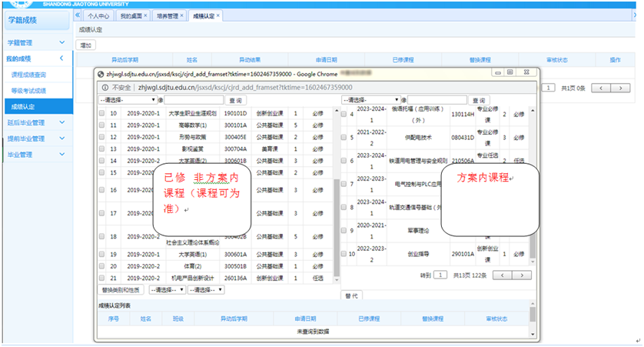The height and width of the screenshot is (347, 644).
Task: Click left 查询 search button
Action: (x=235, y=100)
